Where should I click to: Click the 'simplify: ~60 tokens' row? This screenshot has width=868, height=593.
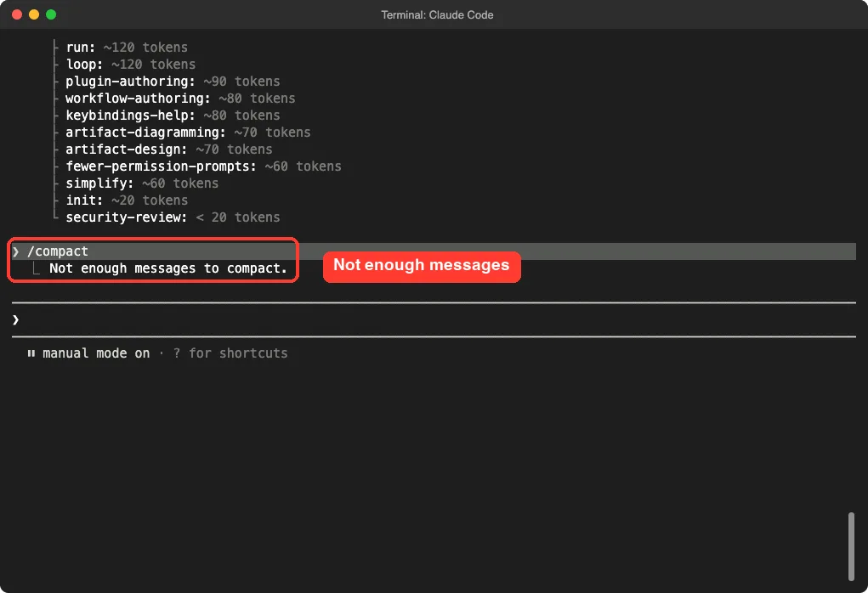142,184
